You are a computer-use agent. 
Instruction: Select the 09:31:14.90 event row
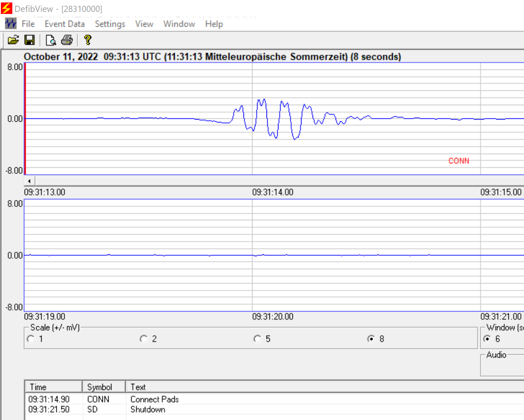[274, 399]
